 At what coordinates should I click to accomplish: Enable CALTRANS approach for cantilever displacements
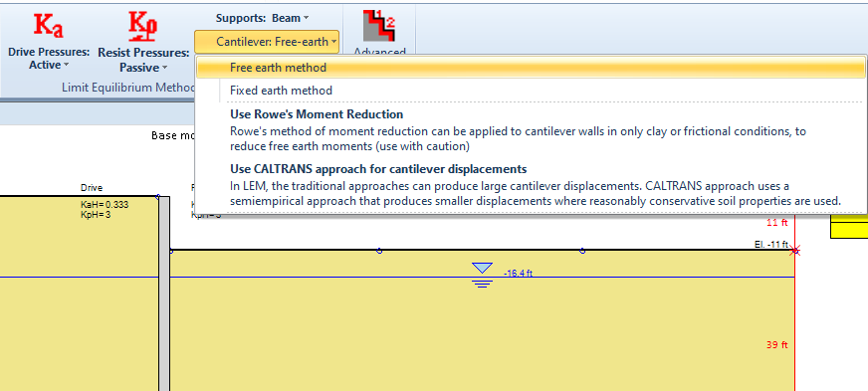531,185
